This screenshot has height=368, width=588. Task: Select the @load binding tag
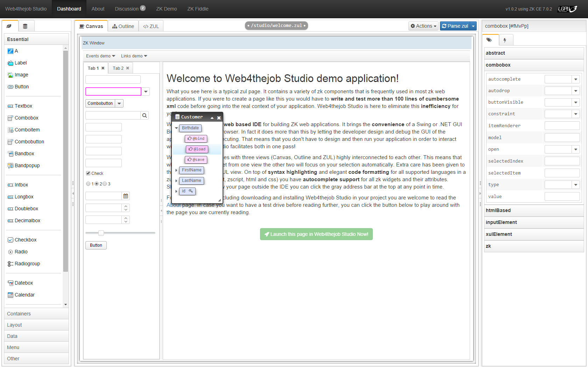(197, 149)
